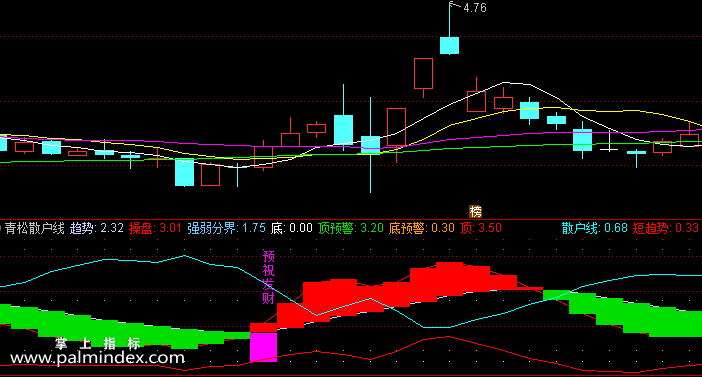Click the 顶: 3.50 value
The width and height of the screenshot is (702, 377).
pos(481,228)
